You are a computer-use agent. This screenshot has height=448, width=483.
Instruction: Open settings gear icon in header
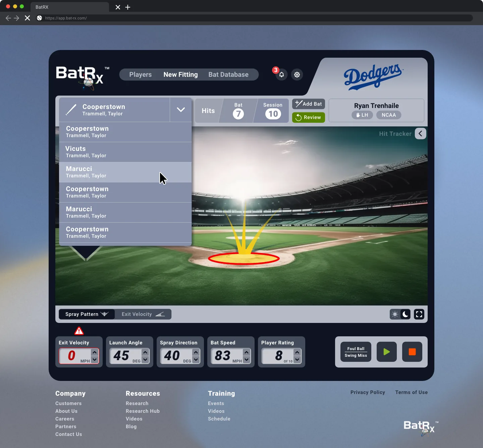point(297,74)
